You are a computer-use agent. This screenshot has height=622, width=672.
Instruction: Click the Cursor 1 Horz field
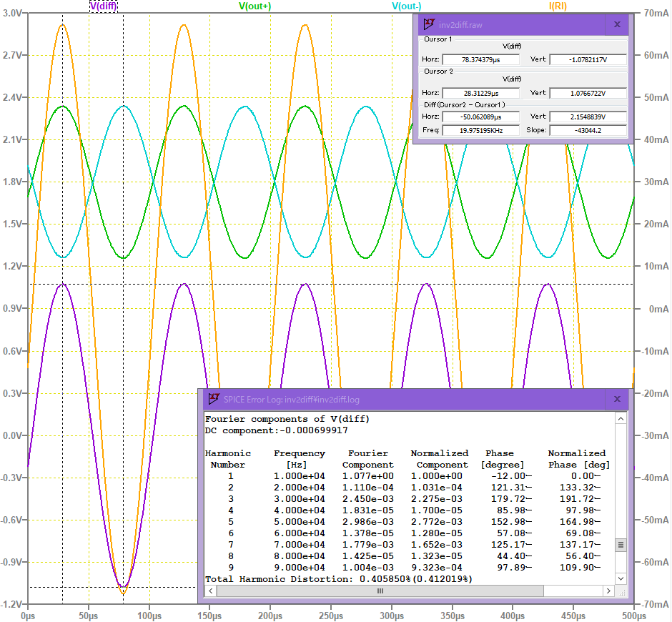pyautogui.click(x=480, y=59)
